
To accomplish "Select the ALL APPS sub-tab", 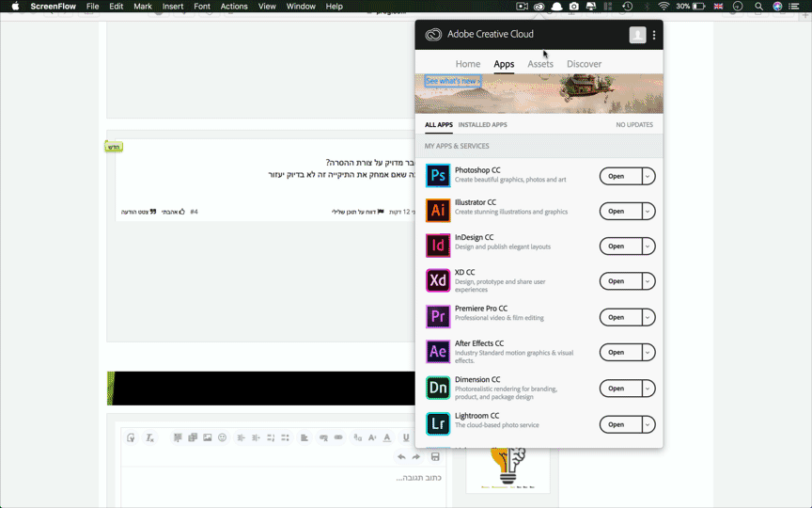I will (x=439, y=125).
